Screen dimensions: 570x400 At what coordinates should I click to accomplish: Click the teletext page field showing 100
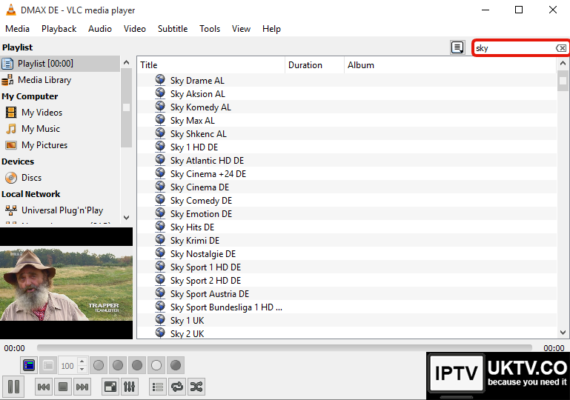[68, 365]
